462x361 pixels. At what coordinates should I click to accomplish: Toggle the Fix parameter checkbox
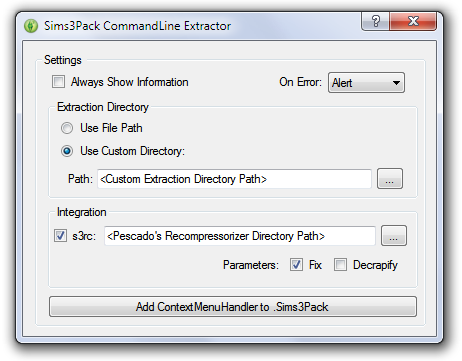pyautogui.click(x=296, y=265)
